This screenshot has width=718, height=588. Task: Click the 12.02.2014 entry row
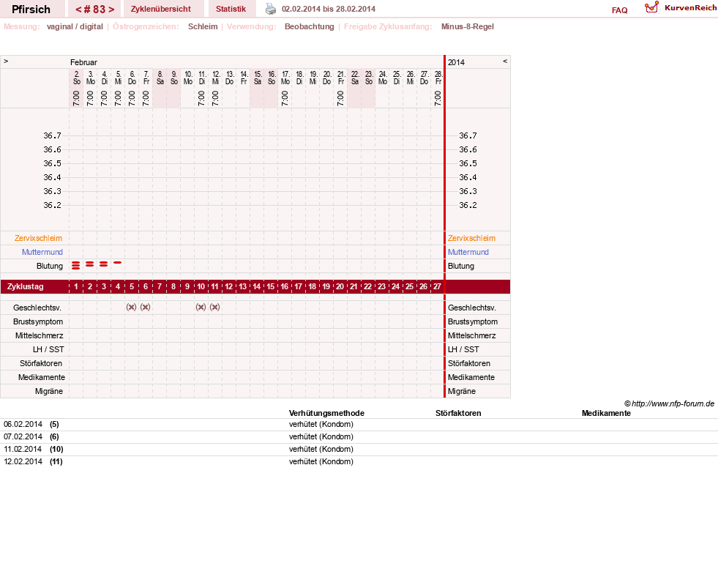pyautogui.click(x=359, y=461)
